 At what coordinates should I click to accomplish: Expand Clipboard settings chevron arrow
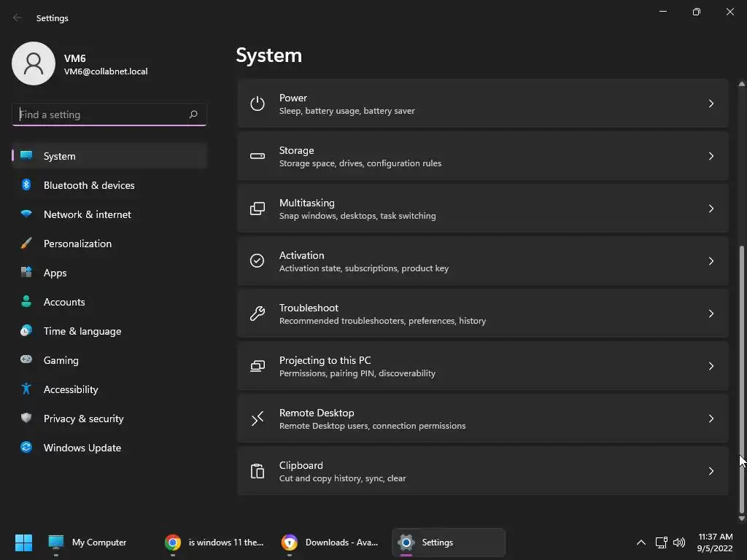coord(711,471)
